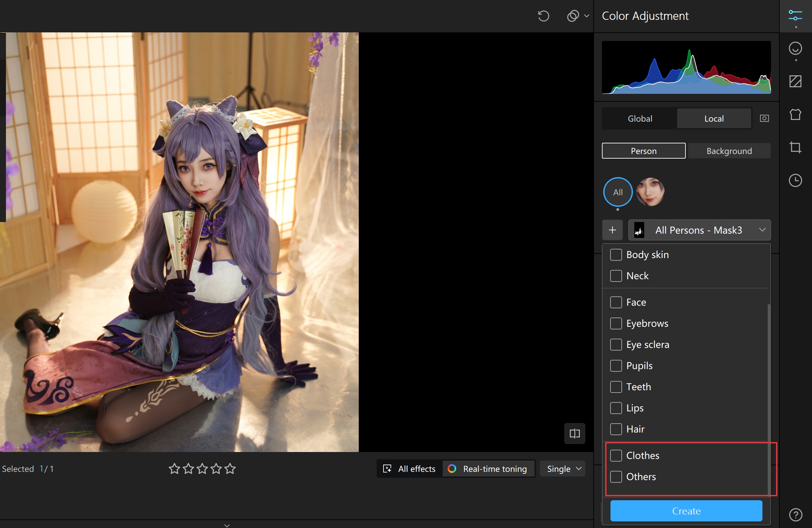Click the blue Create button

point(686,510)
